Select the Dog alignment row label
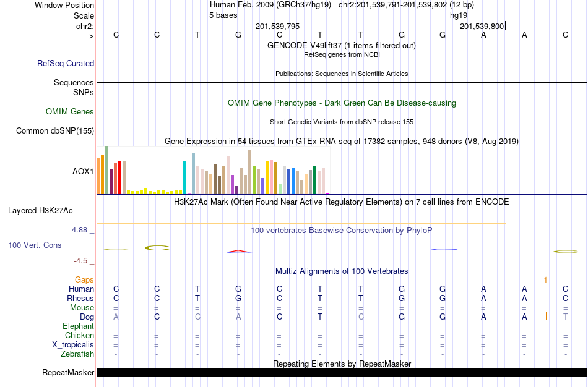Viewport: 588px width, 387px height. point(87,317)
